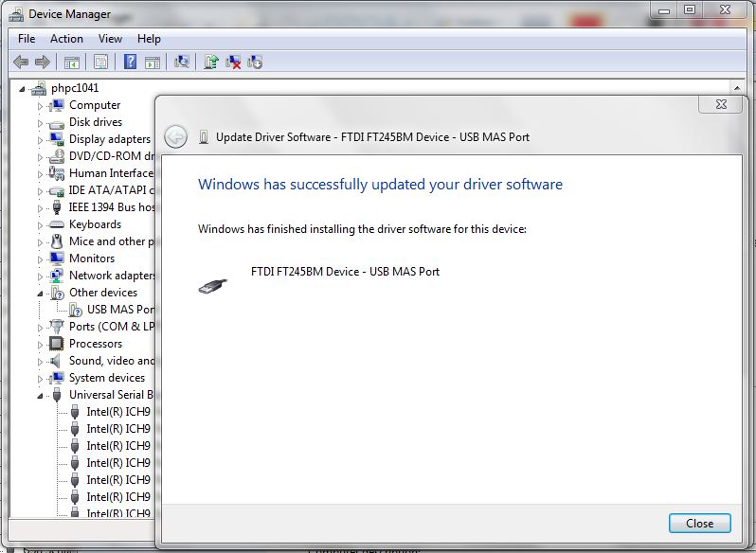Screen dimensions: 756x553
Task: Click the Display adapters icon
Action: click(x=57, y=139)
